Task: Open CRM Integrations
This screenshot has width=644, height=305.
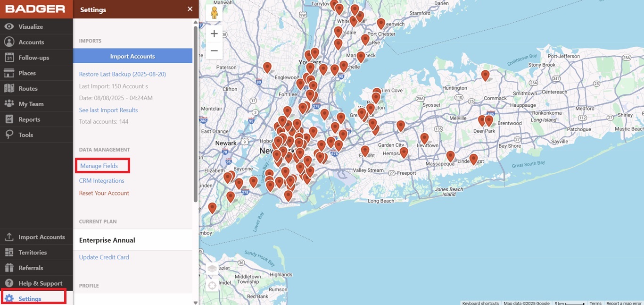Action: point(102,180)
